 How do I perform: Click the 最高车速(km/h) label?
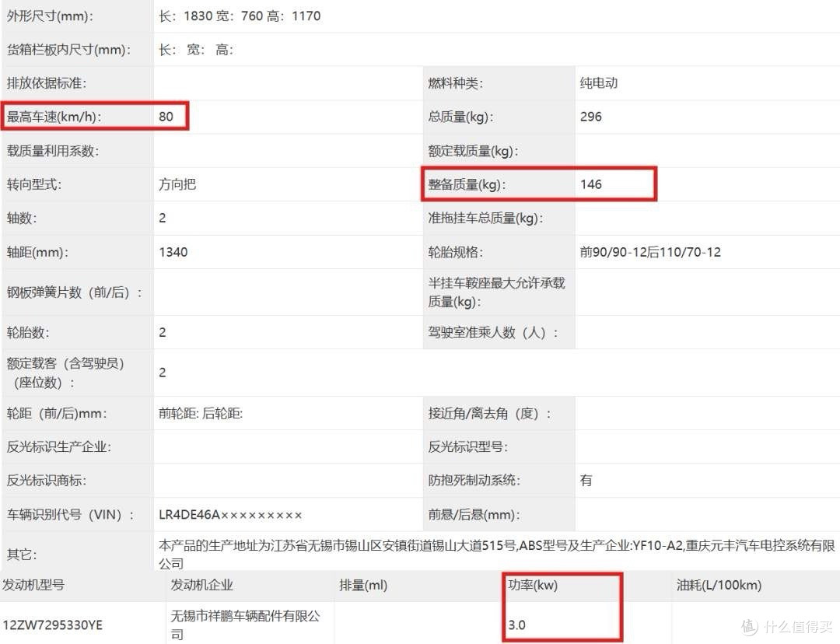coord(54,117)
